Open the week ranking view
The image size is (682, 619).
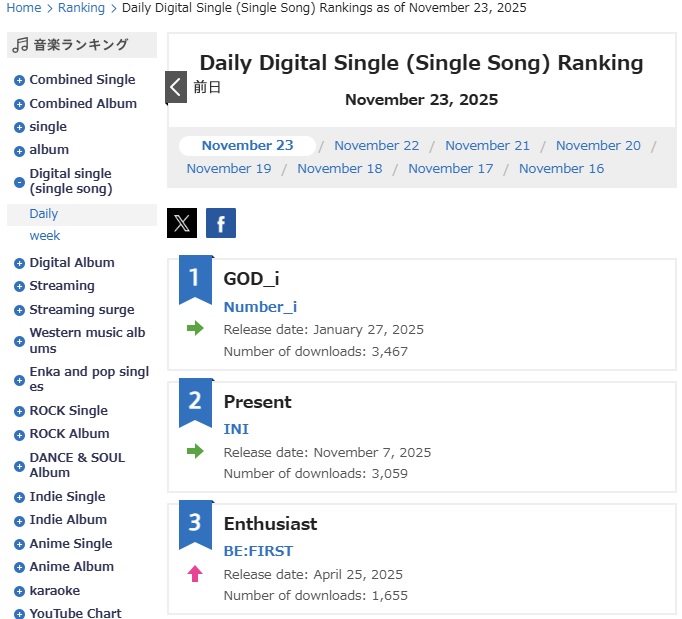click(45, 236)
